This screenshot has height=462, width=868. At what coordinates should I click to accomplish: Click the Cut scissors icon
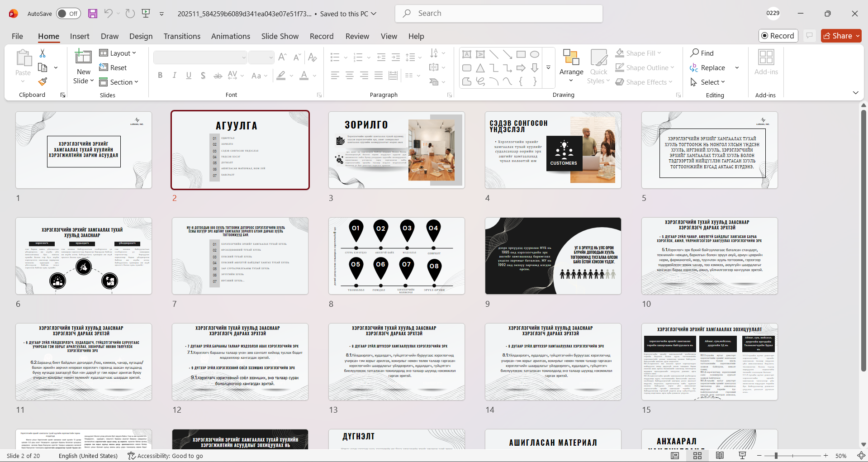(43, 53)
